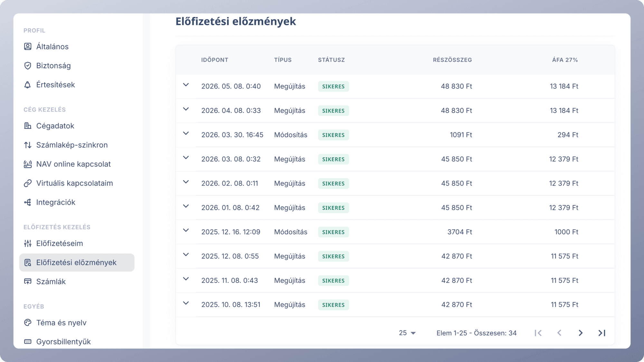The image size is (644, 362).
Task: Click the NAV online kapcsolat icon
Action: (x=28, y=164)
